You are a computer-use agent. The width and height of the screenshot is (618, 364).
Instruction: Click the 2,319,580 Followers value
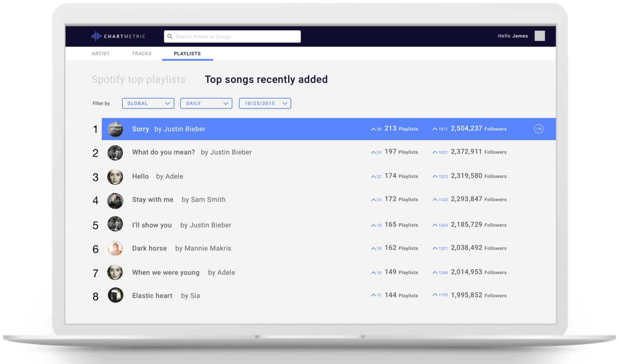pos(479,176)
